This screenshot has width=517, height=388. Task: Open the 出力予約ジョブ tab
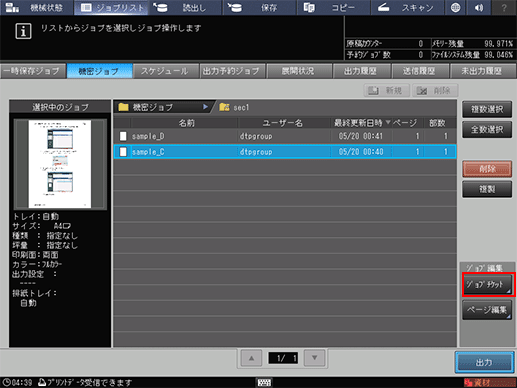coord(232,71)
